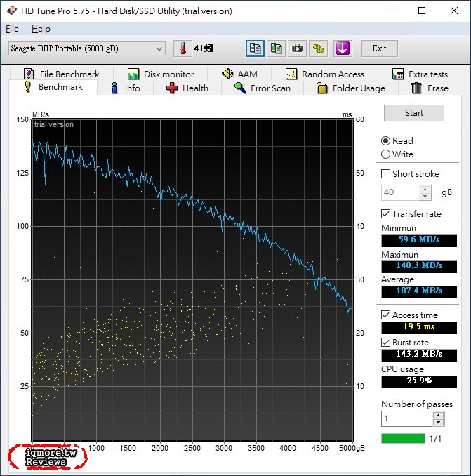
Task: Uncheck the Transfer rate checkbox
Action: 386,214
